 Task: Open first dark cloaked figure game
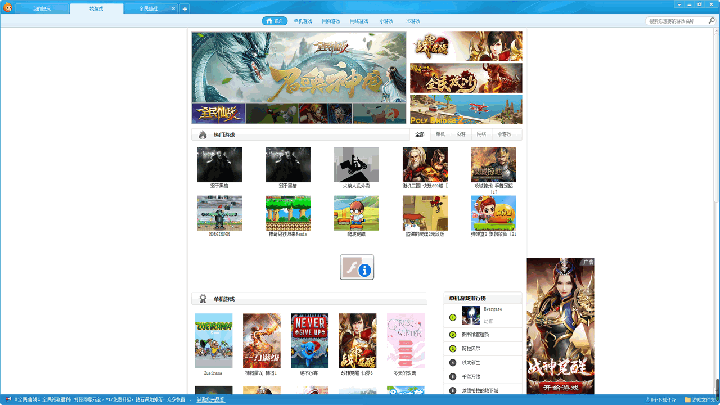tap(219, 164)
